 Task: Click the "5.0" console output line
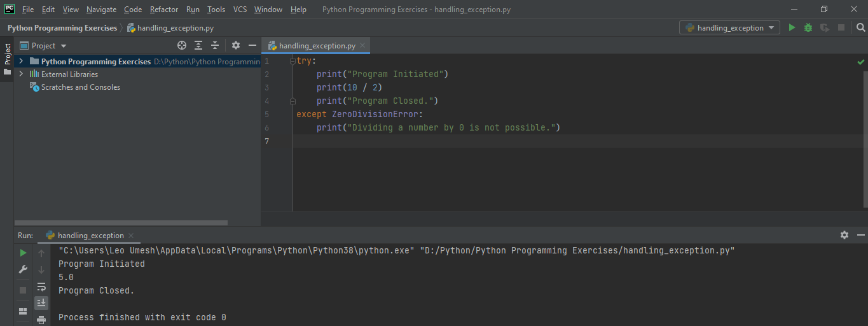coord(66,277)
